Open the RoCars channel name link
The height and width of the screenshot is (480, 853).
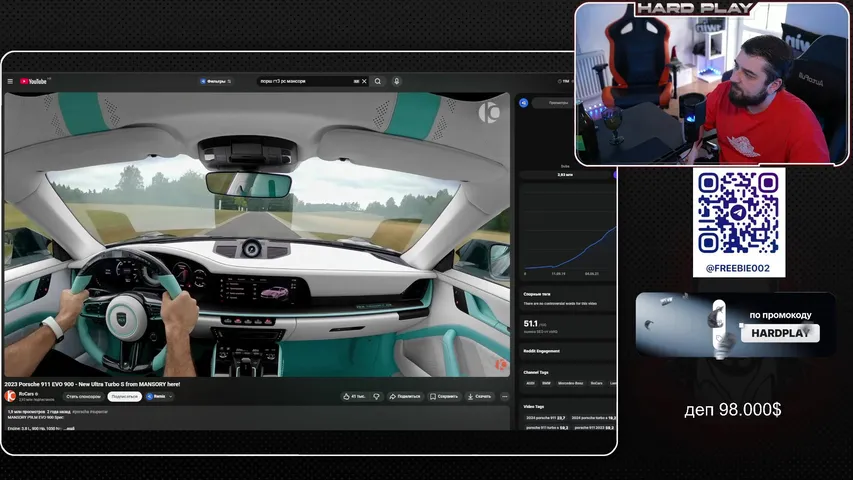(28, 393)
